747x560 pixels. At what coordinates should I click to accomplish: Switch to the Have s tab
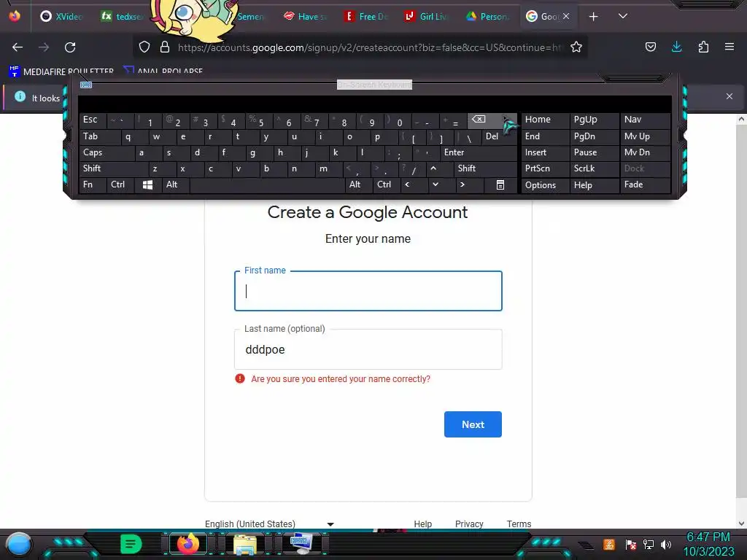pyautogui.click(x=306, y=17)
